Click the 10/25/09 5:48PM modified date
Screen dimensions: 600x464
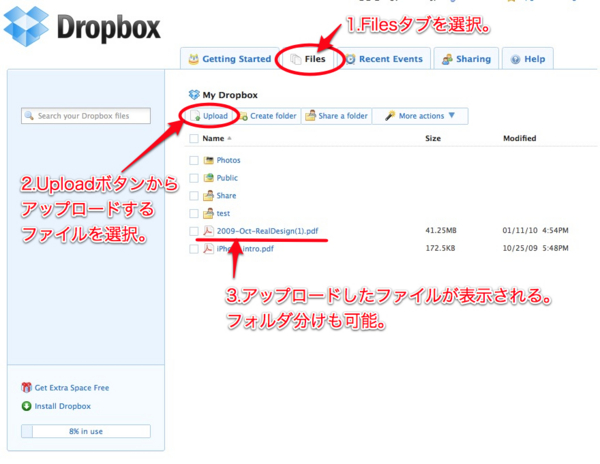point(535,248)
